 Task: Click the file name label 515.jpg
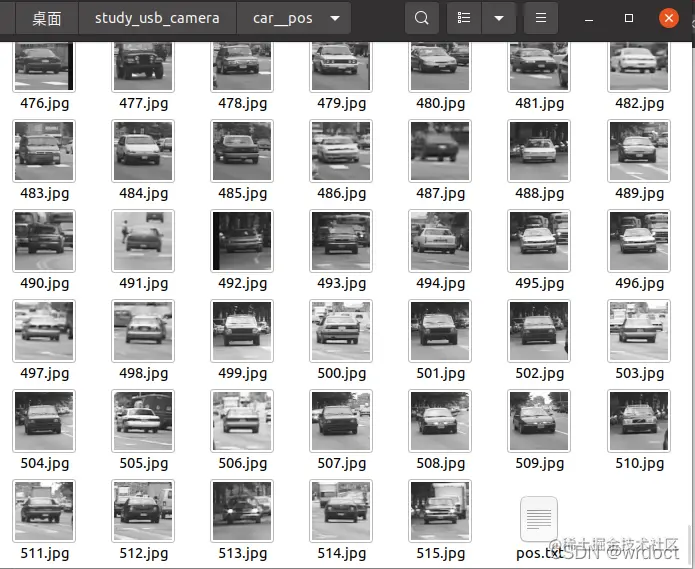pos(440,553)
